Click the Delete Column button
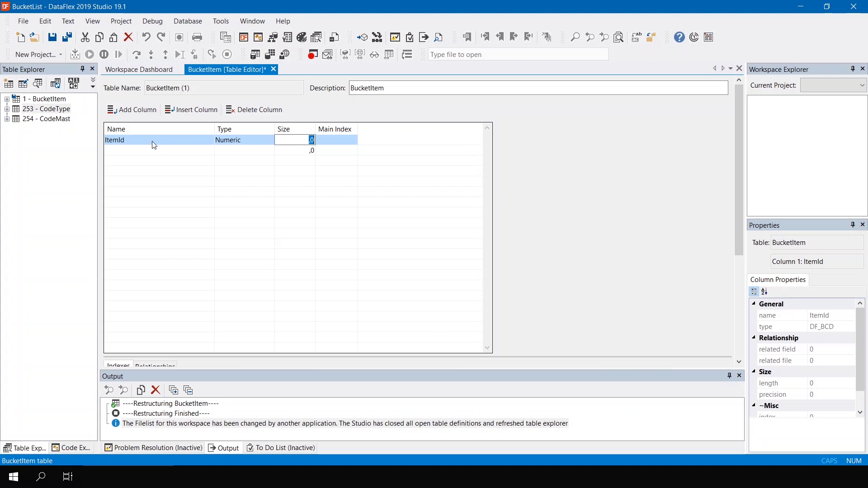The image size is (868, 488). click(x=254, y=110)
